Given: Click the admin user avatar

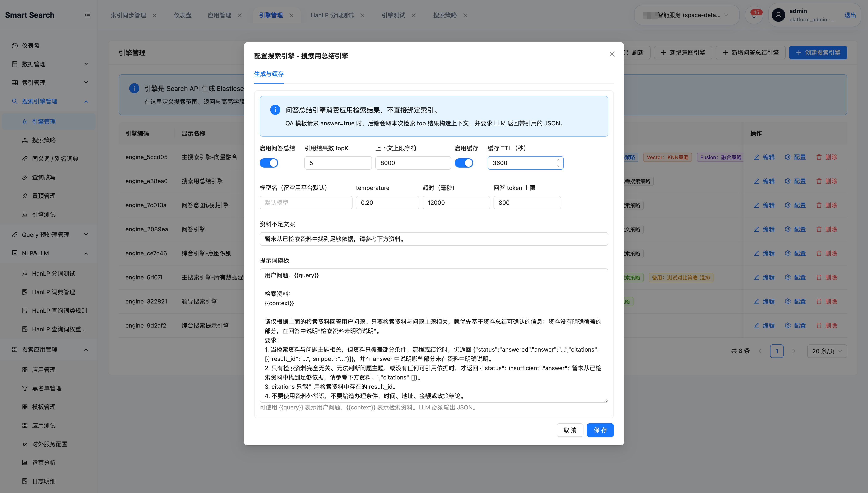Looking at the screenshot, I should point(778,15).
